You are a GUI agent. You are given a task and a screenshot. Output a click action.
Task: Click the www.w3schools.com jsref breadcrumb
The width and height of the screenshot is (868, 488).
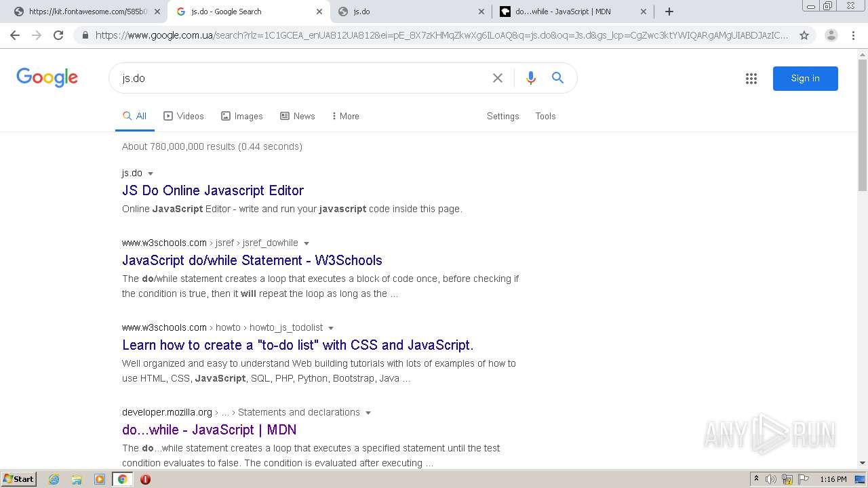(x=210, y=243)
